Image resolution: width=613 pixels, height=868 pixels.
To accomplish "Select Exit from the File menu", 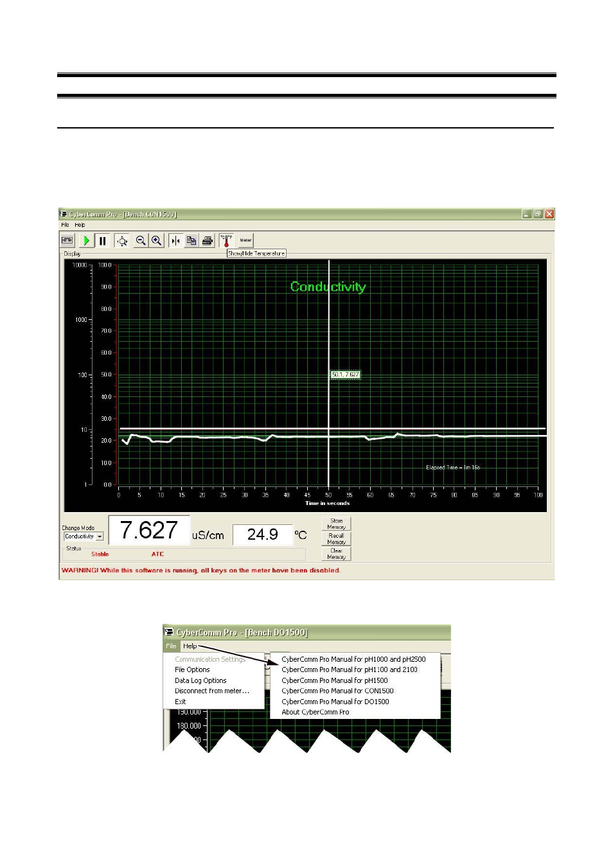I will click(x=181, y=702).
